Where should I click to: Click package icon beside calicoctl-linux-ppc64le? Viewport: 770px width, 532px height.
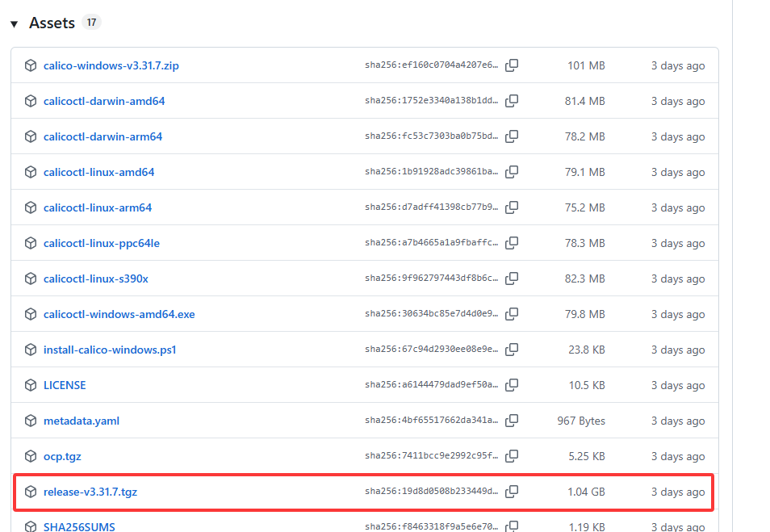tap(31, 243)
